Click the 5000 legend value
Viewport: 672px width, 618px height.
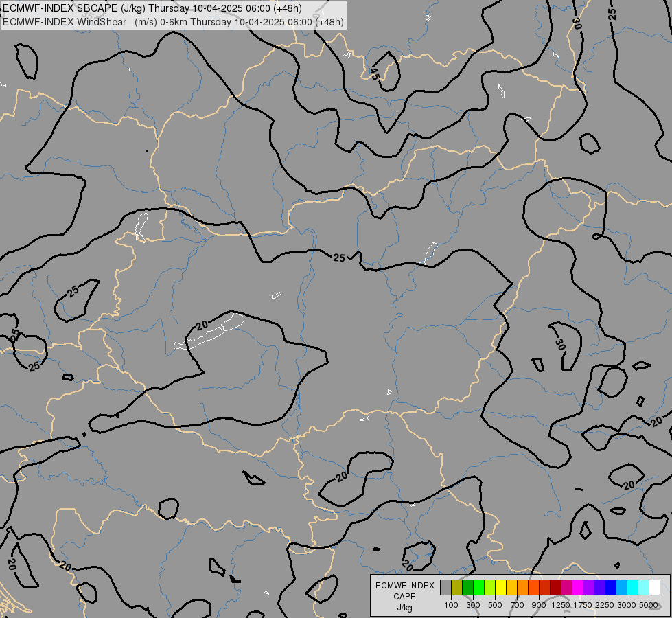649,605
